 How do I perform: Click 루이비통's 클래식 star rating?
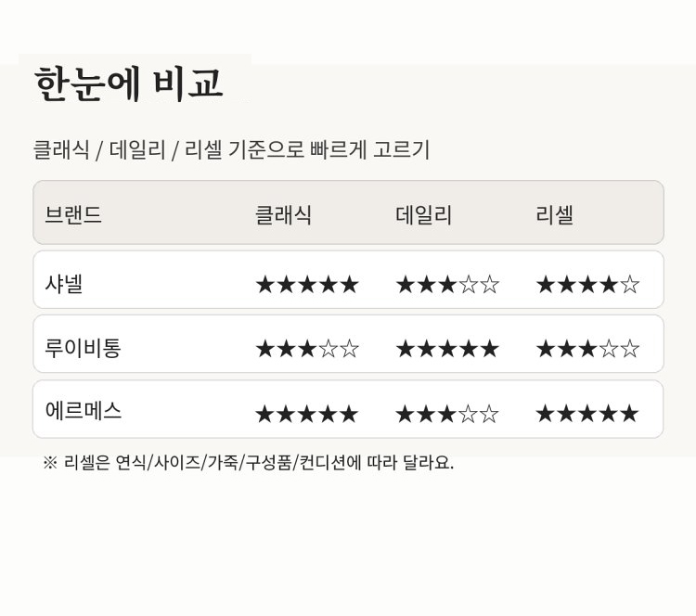pos(306,349)
